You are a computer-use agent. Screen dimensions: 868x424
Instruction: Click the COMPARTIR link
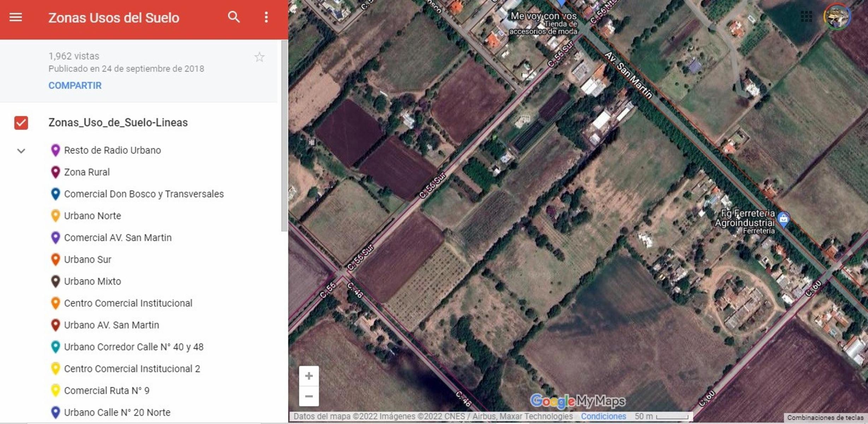(75, 86)
